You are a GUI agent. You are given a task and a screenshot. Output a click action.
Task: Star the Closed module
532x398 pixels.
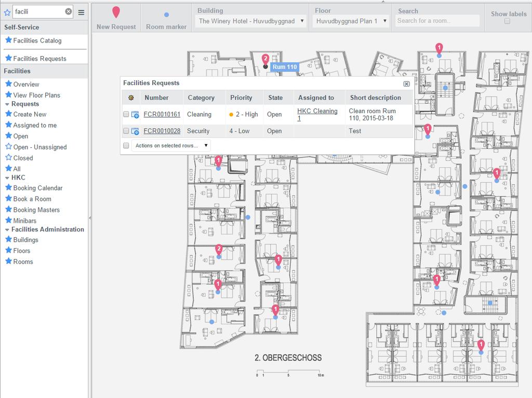(8, 157)
